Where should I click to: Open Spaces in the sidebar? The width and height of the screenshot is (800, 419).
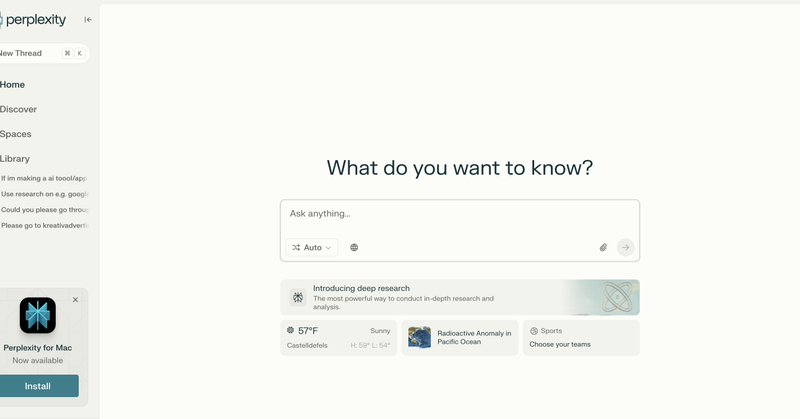[16, 134]
